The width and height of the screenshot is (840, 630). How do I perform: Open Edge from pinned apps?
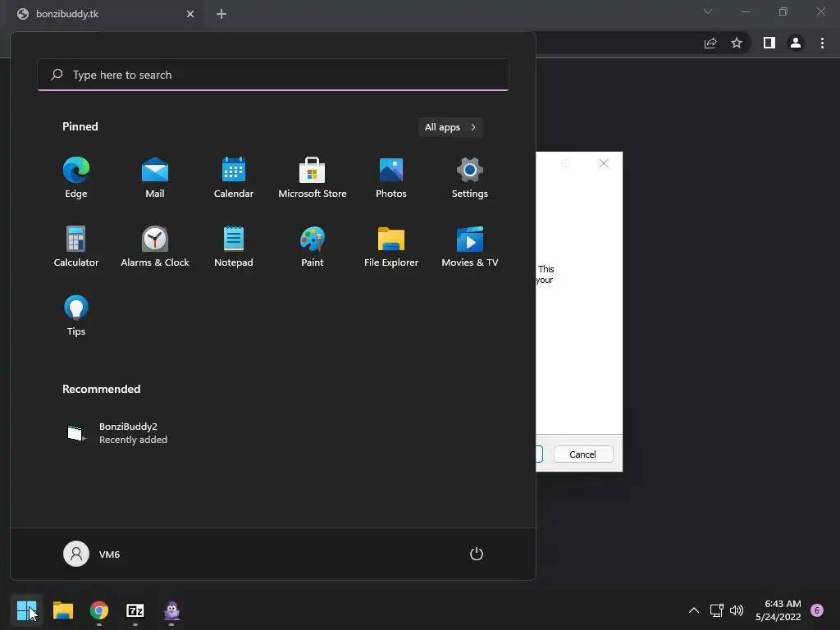pos(76,178)
